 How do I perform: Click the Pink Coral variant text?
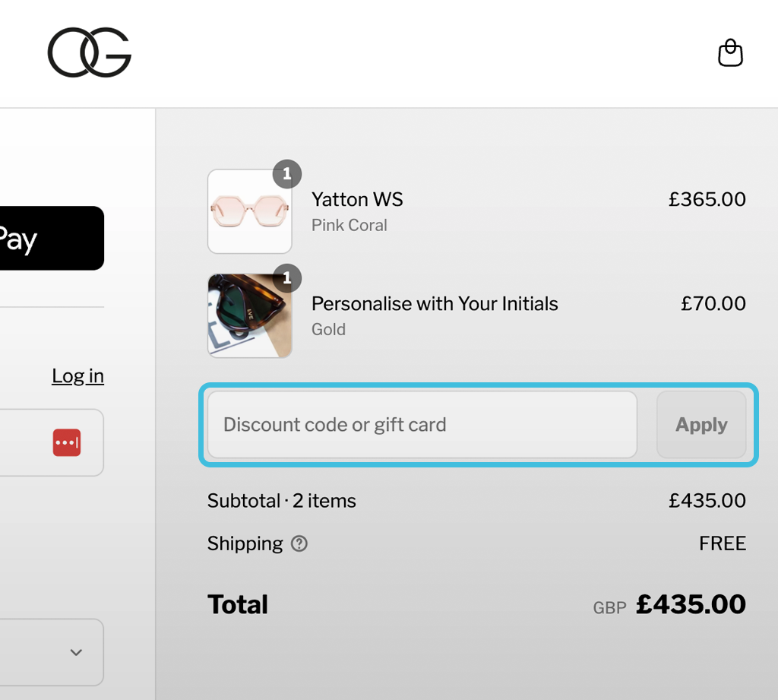coord(349,225)
